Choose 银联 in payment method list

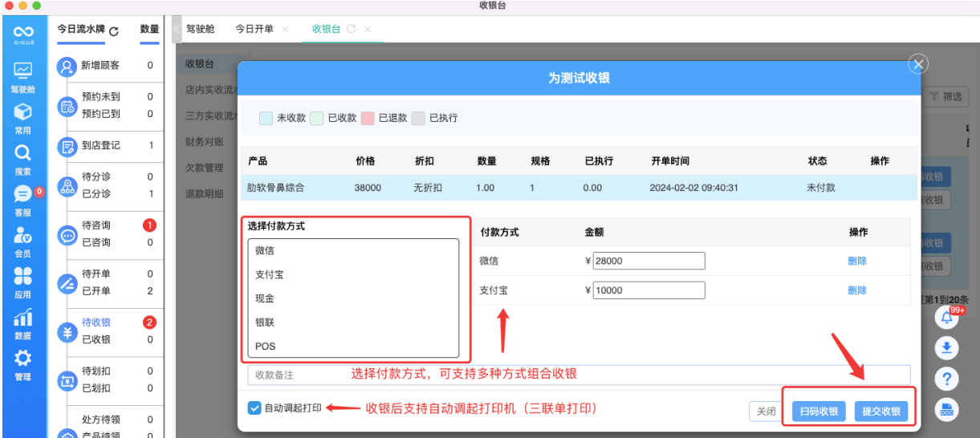coord(353,322)
